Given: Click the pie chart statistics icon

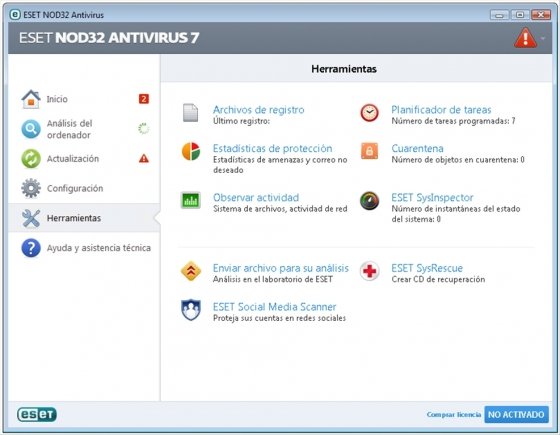Looking at the screenshot, I should pos(191,151).
